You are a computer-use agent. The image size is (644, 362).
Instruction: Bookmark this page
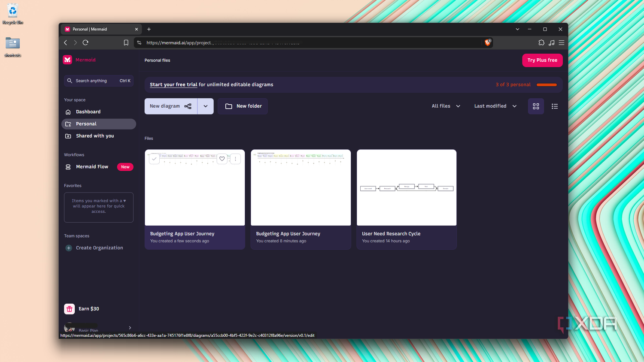tap(126, 43)
